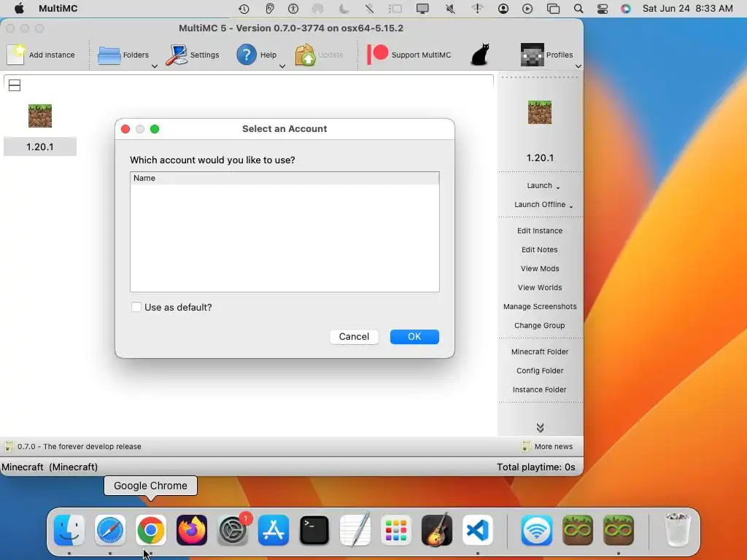Screen dimensions: 747x560
Task: Open Finder from the Dock
Action: tap(69, 530)
